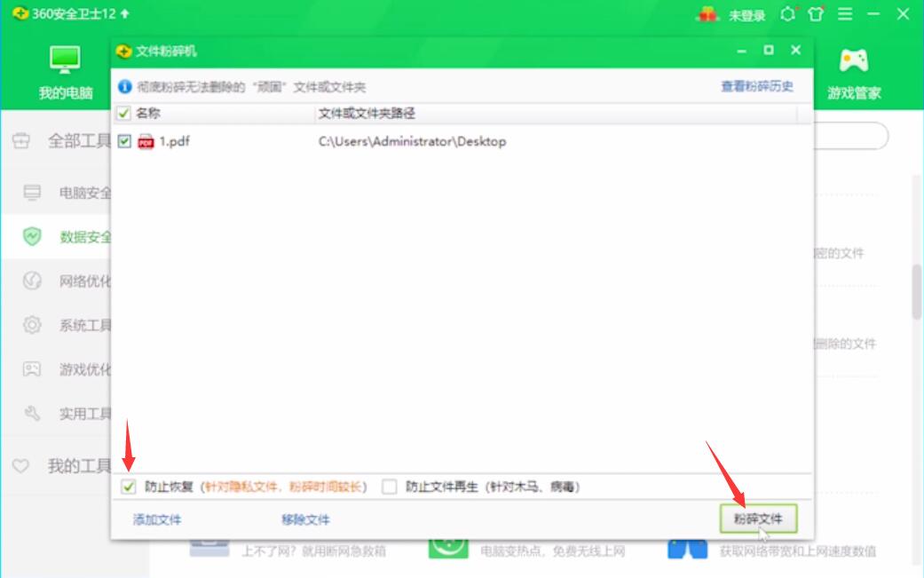Click the toolbox icon beside 全部工具
Screen dimensions: 924x578
(20, 141)
